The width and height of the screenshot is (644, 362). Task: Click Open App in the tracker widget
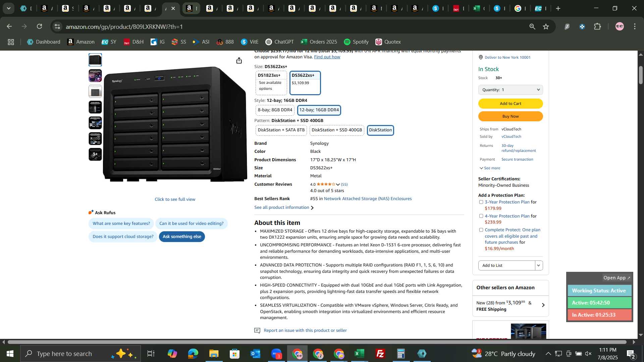click(616, 278)
